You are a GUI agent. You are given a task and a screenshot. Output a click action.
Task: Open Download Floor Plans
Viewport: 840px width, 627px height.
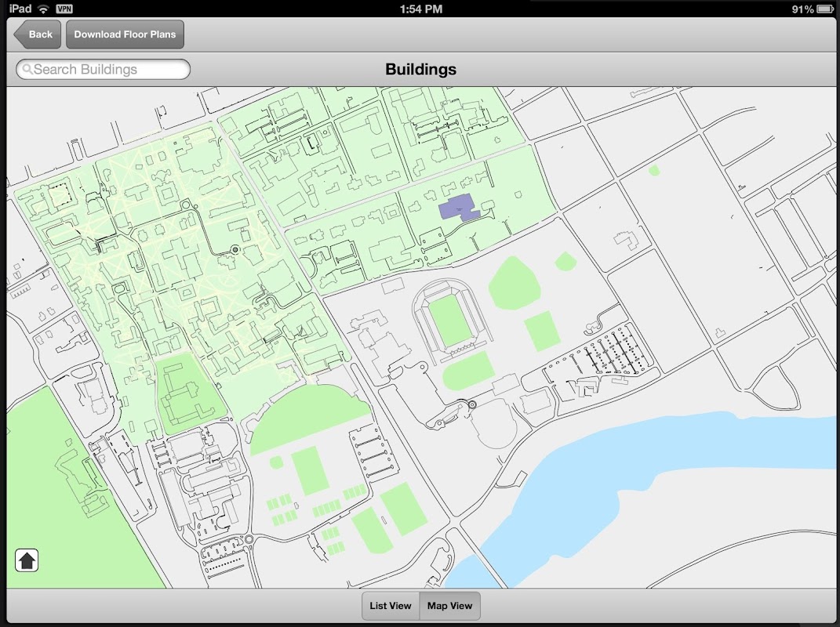pos(125,34)
